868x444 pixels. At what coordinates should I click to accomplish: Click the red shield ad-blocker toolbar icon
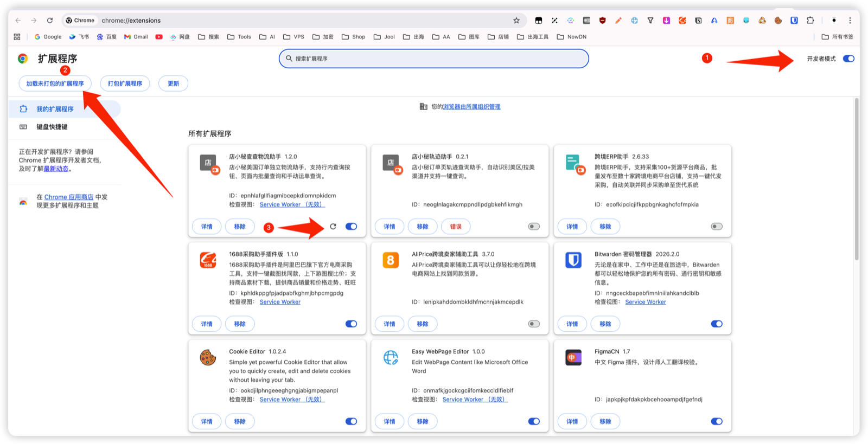click(x=602, y=21)
